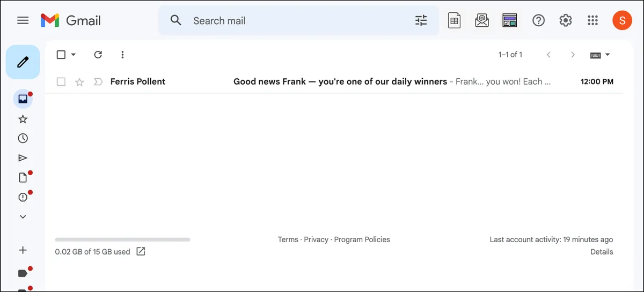Open the envelope at-sign extension icon
The height and width of the screenshot is (292, 644).
(482, 20)
